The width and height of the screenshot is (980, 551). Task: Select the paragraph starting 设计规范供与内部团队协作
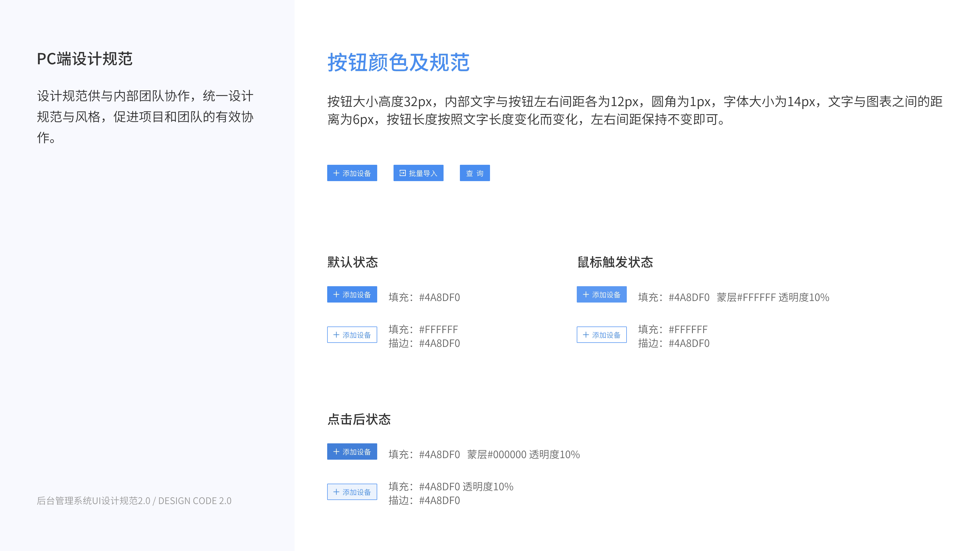tap(145, 117)
